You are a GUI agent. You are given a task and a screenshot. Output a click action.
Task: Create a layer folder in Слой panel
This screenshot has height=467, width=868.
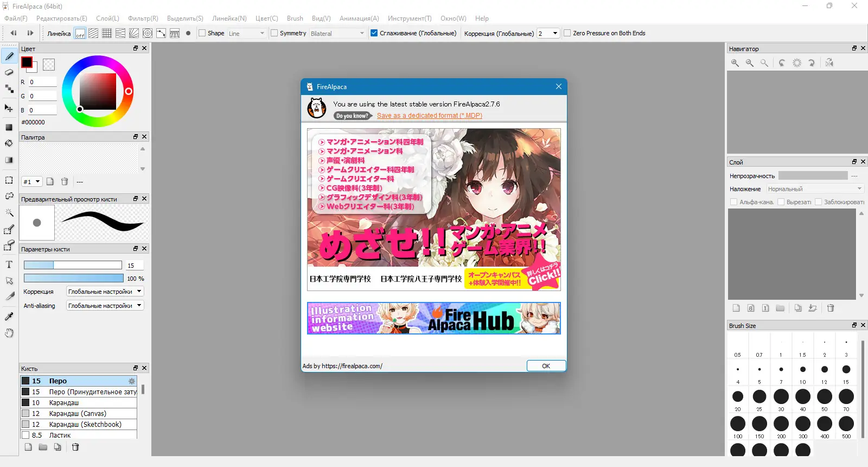tap(780, 308)
